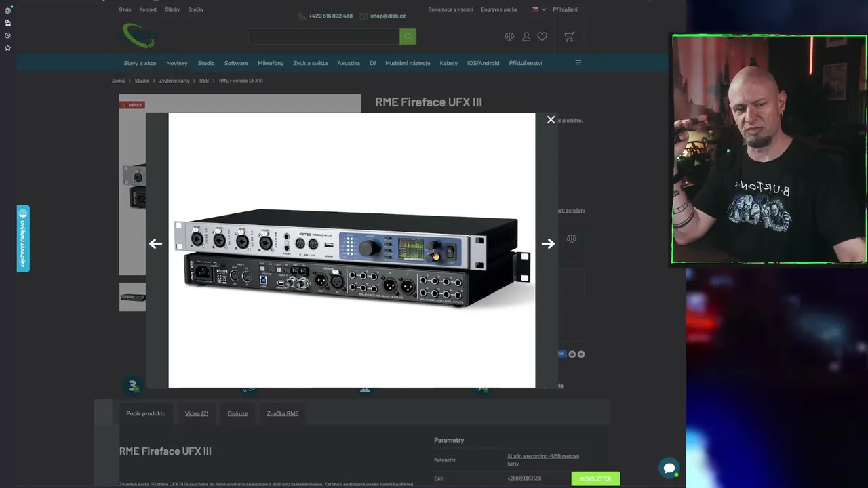Open the Značky page
Screen dimensions: 868x488
pos(196,9)
